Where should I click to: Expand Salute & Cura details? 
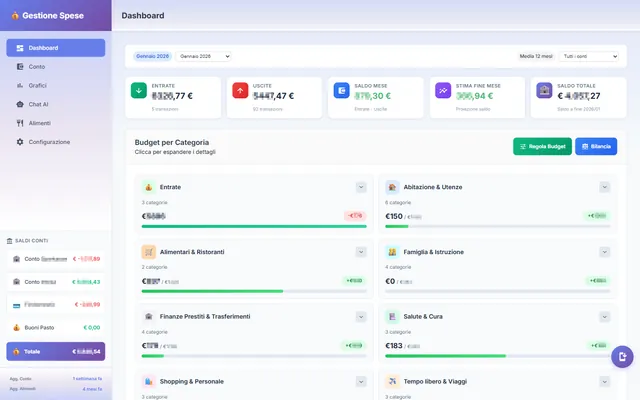point(604,316)
